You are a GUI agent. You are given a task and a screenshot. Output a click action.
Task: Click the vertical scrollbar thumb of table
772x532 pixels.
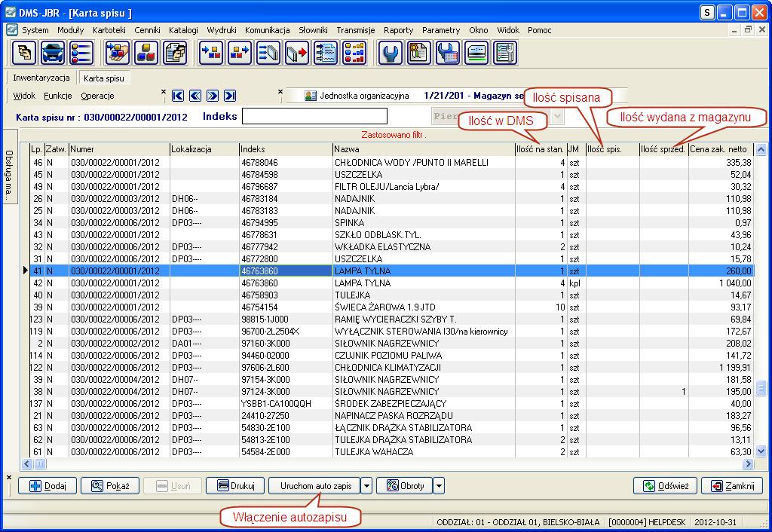click(x=761, y=387)
